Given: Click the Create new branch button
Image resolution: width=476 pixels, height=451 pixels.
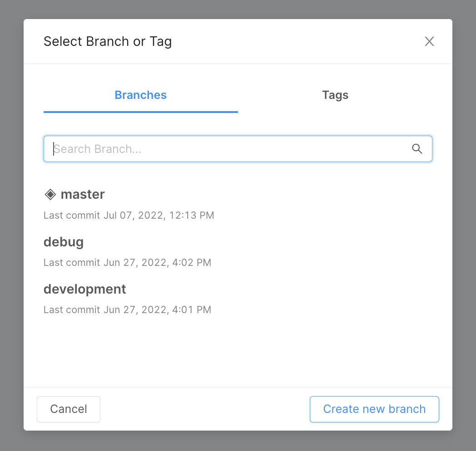Looking at the screenshot, I should 374,409.
